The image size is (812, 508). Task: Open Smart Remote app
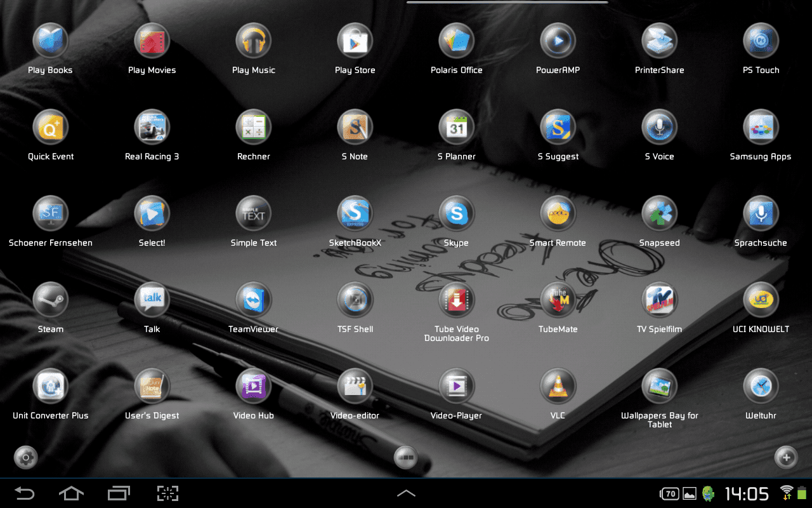(558, 214)
